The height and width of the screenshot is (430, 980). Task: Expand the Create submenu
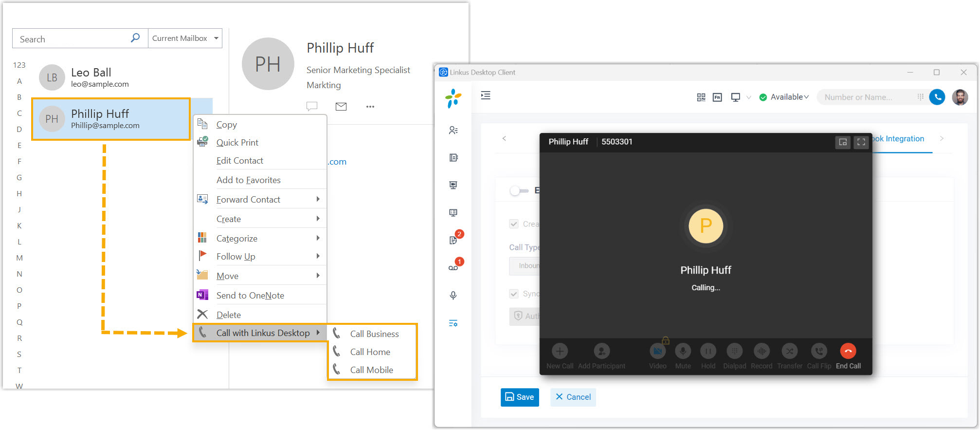coord(260,219)
